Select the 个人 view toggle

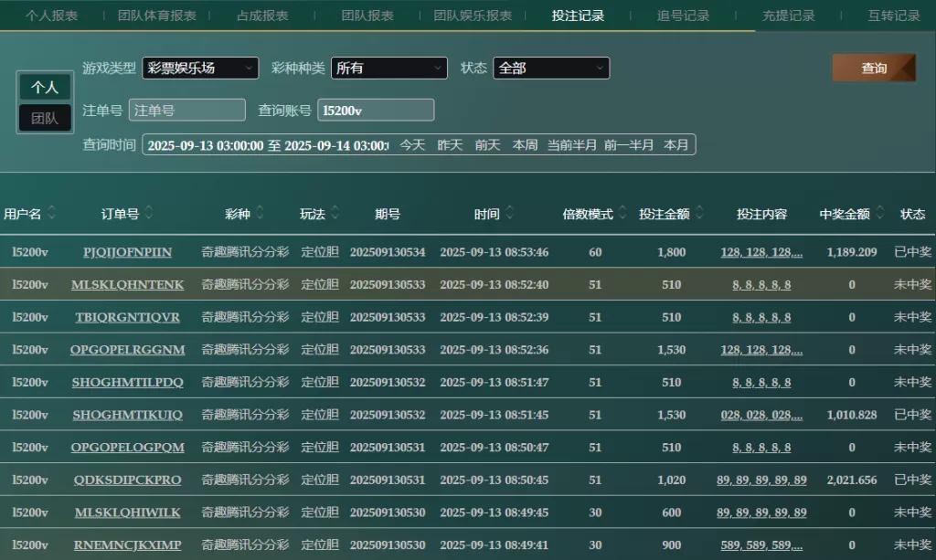point(45,87)
